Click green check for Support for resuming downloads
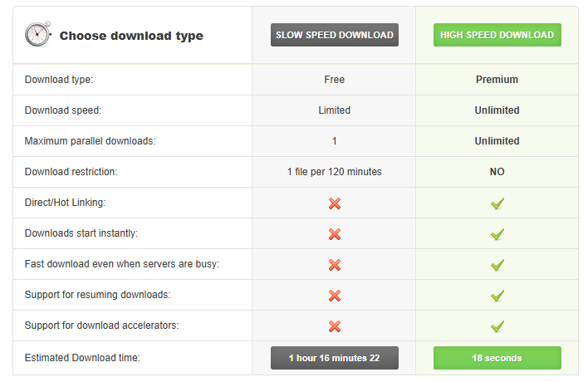 tap(497, 296)
